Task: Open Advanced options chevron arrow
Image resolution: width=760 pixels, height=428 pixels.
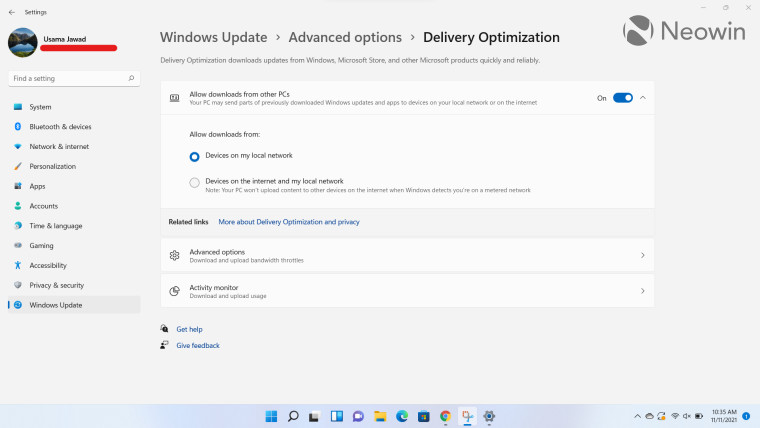Action: click(x=643, y=255)
